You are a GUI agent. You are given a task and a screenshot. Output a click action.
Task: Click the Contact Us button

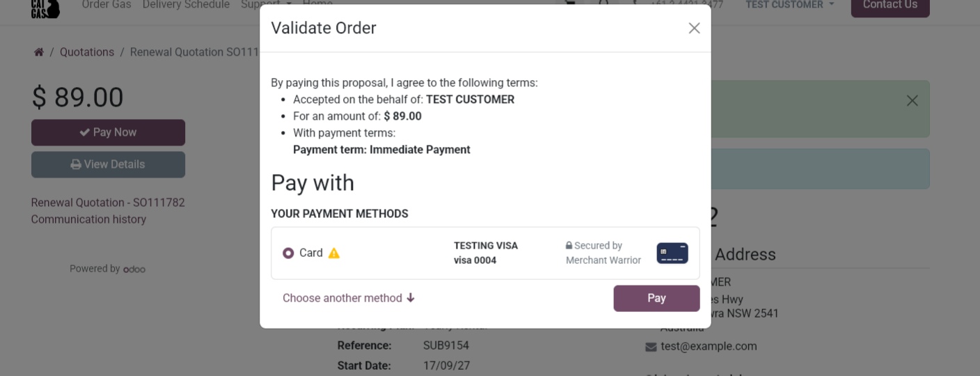point(890,6)
